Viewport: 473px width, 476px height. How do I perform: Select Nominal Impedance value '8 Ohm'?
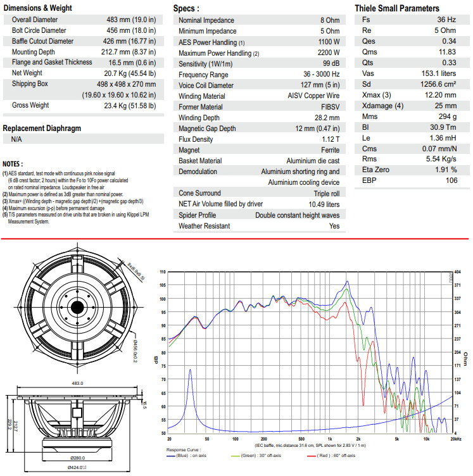330,20
